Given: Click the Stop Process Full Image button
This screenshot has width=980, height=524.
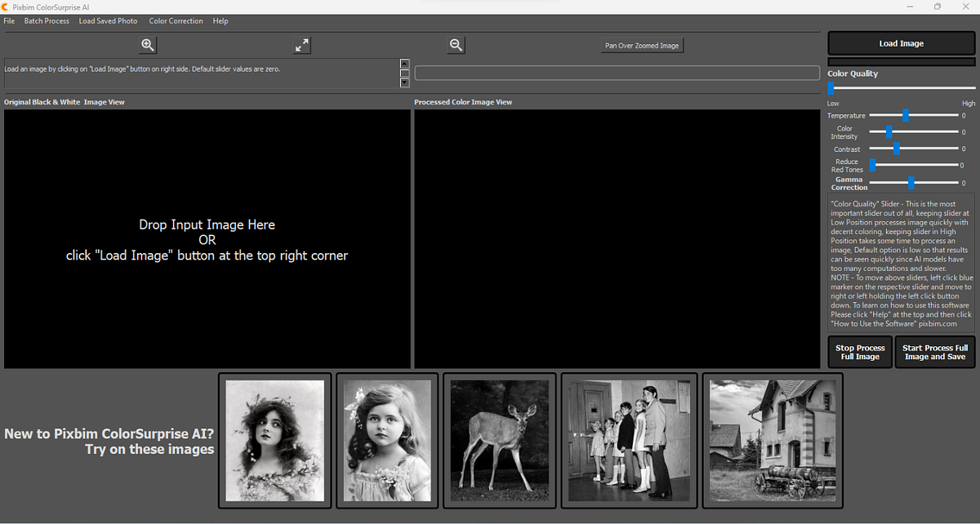Looking at the screenshot, I should click(x=859, y=352).
